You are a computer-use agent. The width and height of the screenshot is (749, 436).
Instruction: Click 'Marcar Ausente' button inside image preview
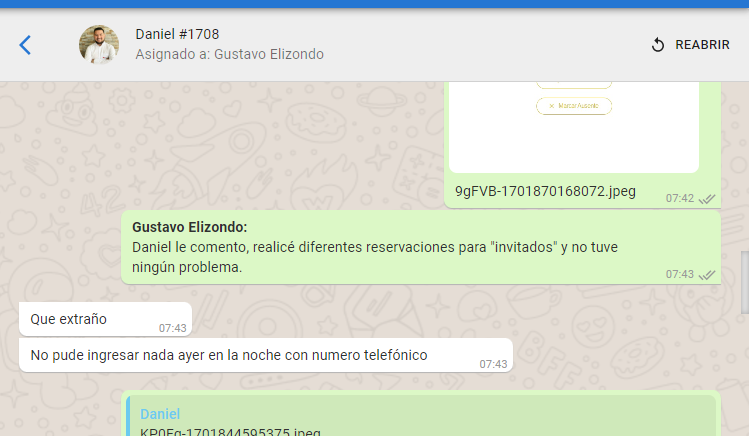click(574, 106)
